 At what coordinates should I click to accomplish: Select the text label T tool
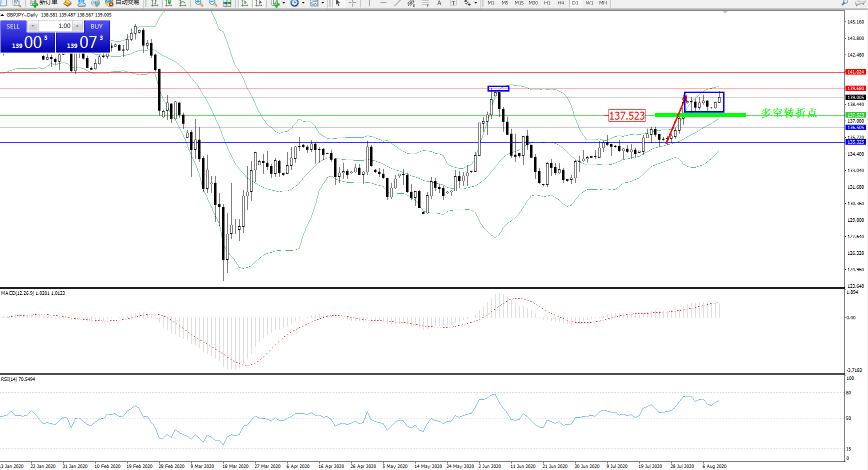tap(453, 3)
